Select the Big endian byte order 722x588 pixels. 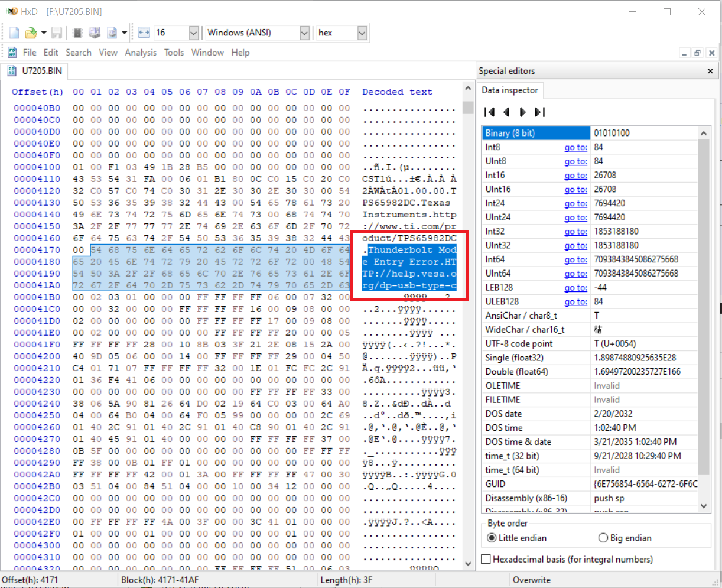pyautogui.click(x=603, y=538)
